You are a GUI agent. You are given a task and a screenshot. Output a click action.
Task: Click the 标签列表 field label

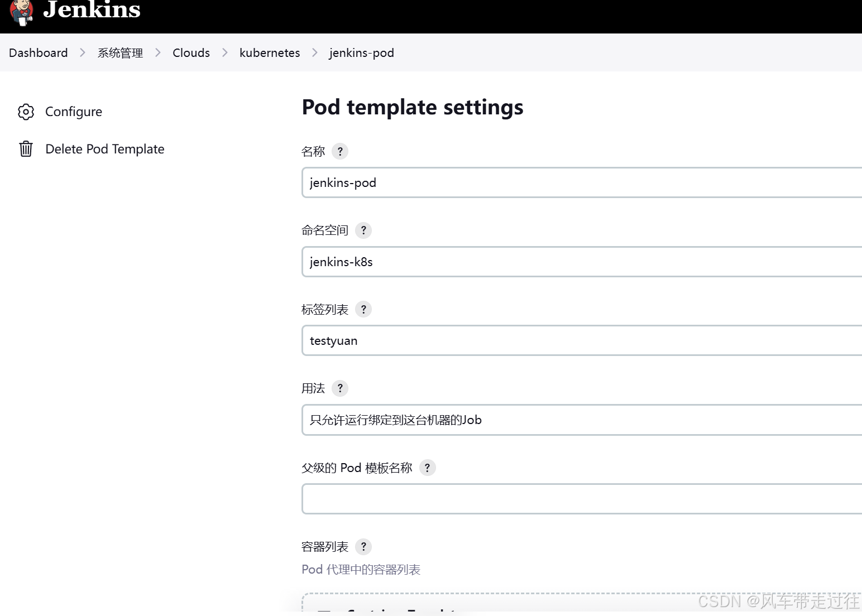click(x=325, y=309)
